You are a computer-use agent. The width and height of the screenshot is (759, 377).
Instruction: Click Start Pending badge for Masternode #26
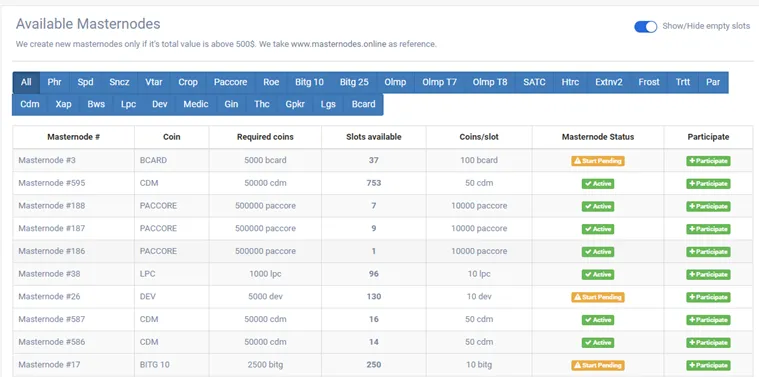(598, 297)
